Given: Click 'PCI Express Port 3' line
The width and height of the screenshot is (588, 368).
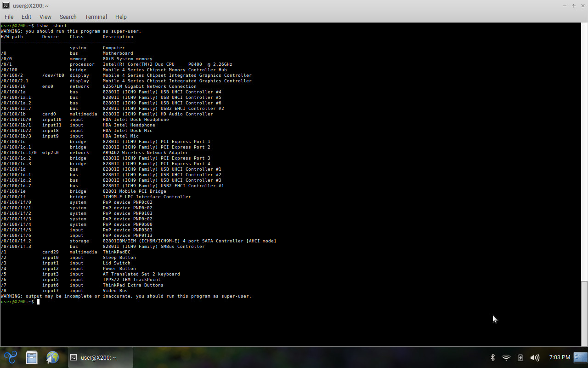Looking at the screenshot, I should [157, 158].
